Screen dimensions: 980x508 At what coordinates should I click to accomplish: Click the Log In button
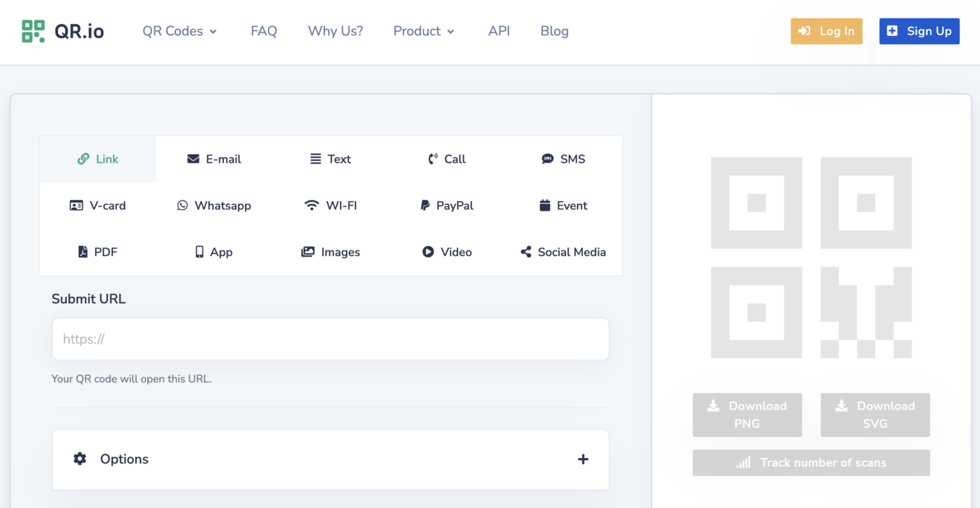click(826, 31)
